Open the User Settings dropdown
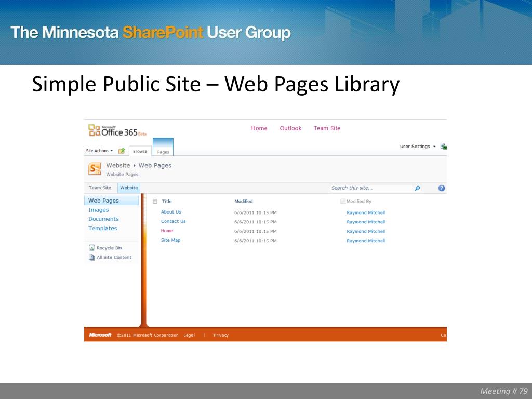The height and width of the screenshot is (399, 532). pos(418,147)
